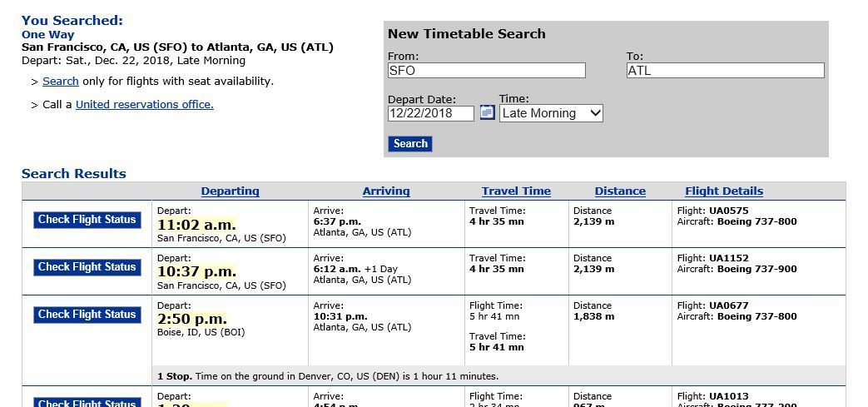Select the 2:50 p.m. Boise departure time
Screen dimensions: 868x407
(x=192, y=320)
